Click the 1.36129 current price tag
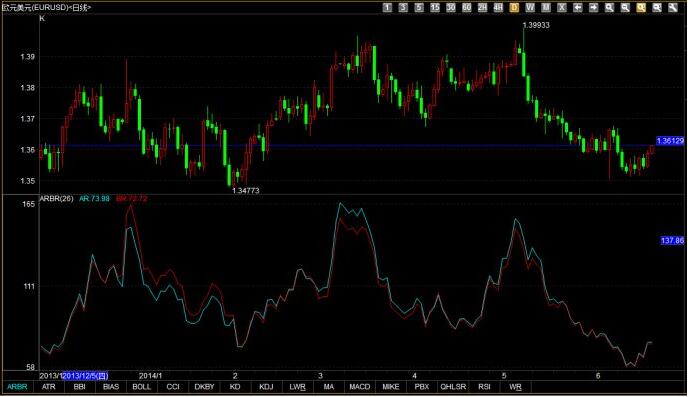 coord(670,141)
